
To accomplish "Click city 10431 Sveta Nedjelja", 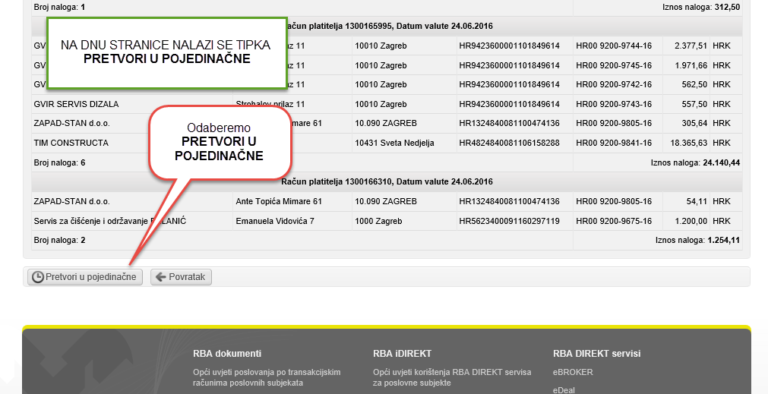I will (x=394, y=143).
